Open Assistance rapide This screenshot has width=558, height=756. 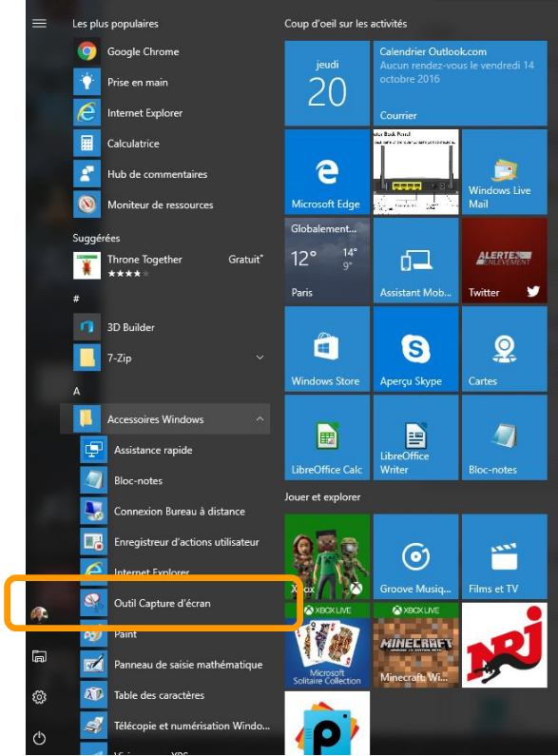[x=175, y=450]
